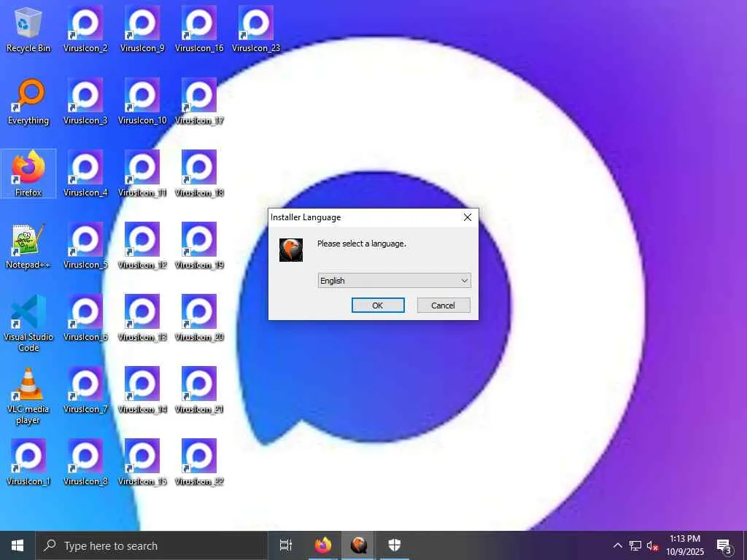Image resolution: width=747 pixels, height=560 pixels.
Task: Select the VirusIcon_4 desktop shortcut
Action: coord(85,174)
